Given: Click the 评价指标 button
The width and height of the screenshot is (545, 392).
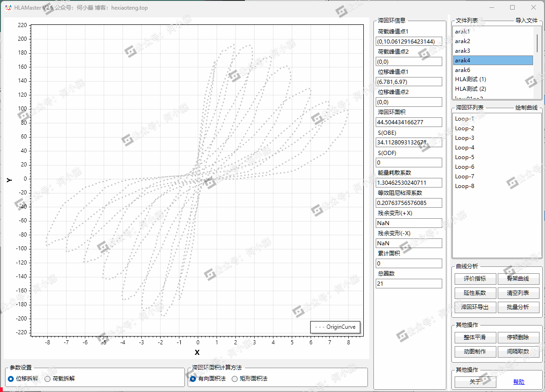Looking at the screenshot, I should pyautogui.click(x=475, y=279).
